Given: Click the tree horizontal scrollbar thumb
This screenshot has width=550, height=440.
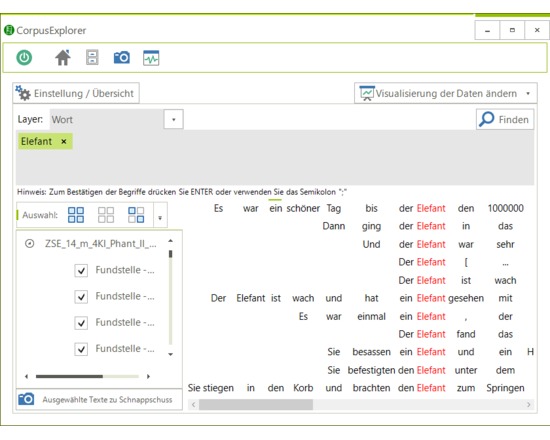Looking at the screenshot, I should coord(69,376).
